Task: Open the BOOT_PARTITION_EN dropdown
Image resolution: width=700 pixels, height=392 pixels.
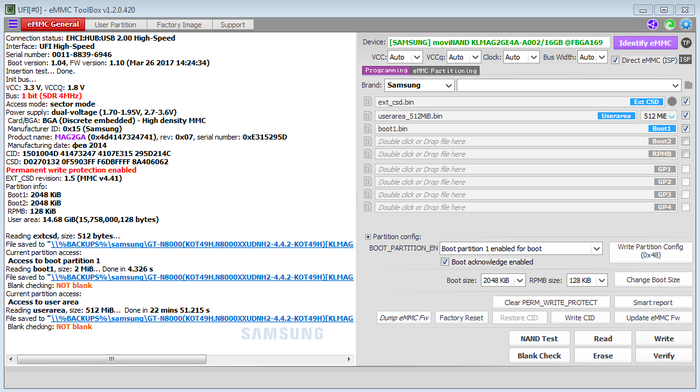Action: point(521,249)
